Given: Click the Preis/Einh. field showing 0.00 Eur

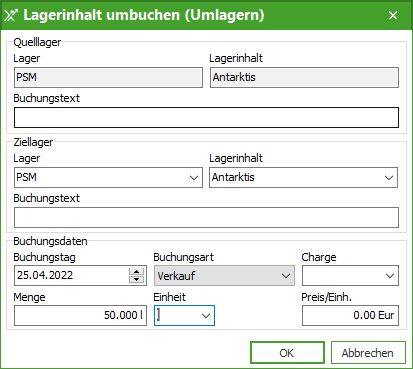Looking at the screenshot, I should (x=350, y=315).
